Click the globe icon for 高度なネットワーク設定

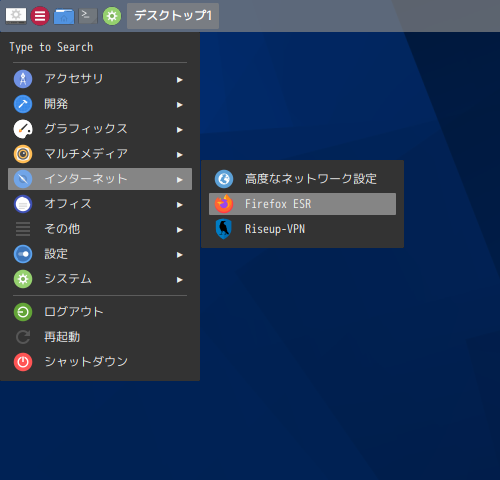pyautogui.click(x=224, y=179)
